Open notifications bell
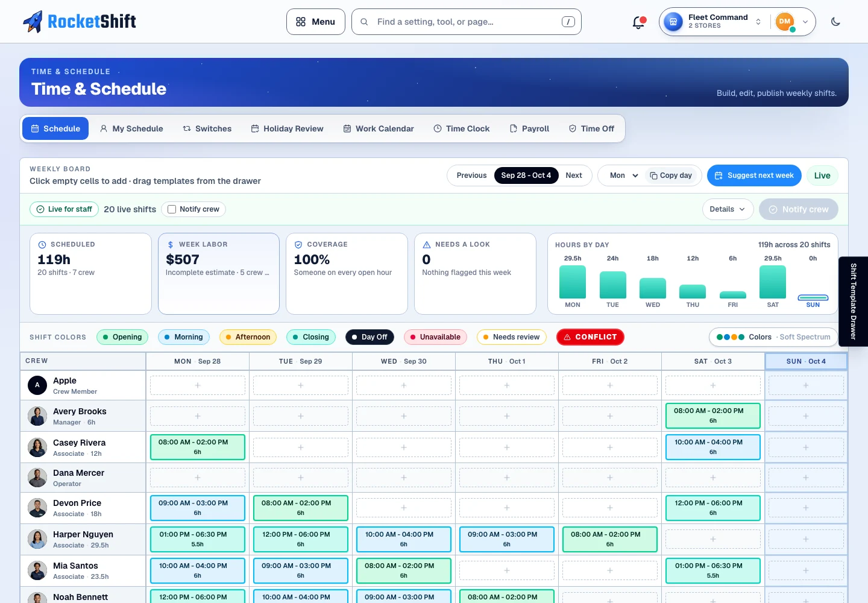The image size is (868, 603). [x=638, y=22]
